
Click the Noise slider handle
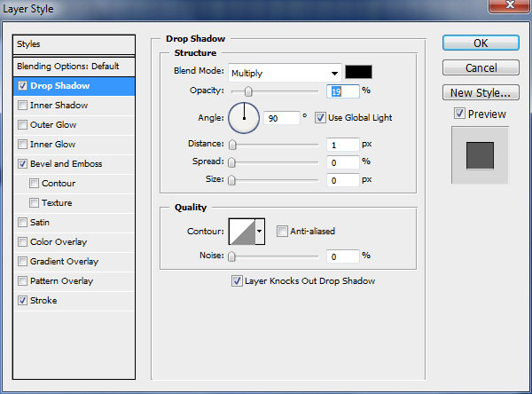click(x=231, y=256)
